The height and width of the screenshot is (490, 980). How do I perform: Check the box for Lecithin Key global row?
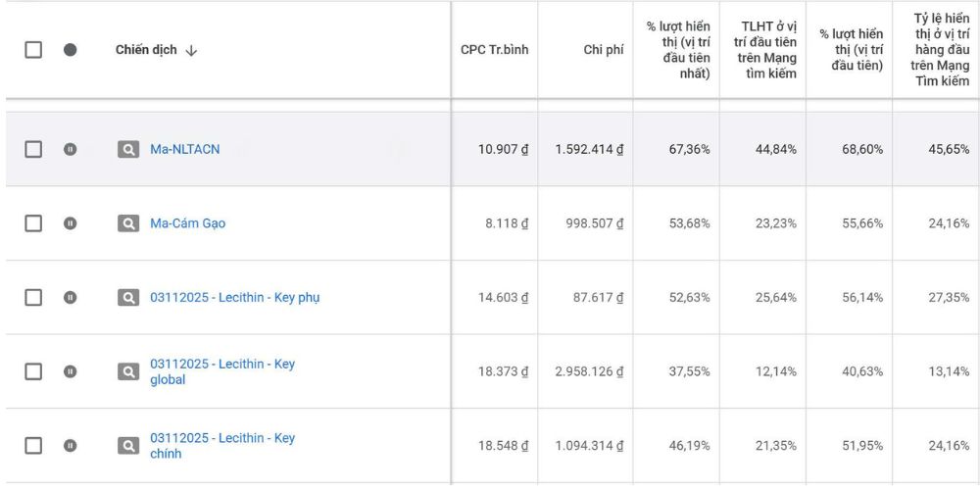[x=33, y=371]
